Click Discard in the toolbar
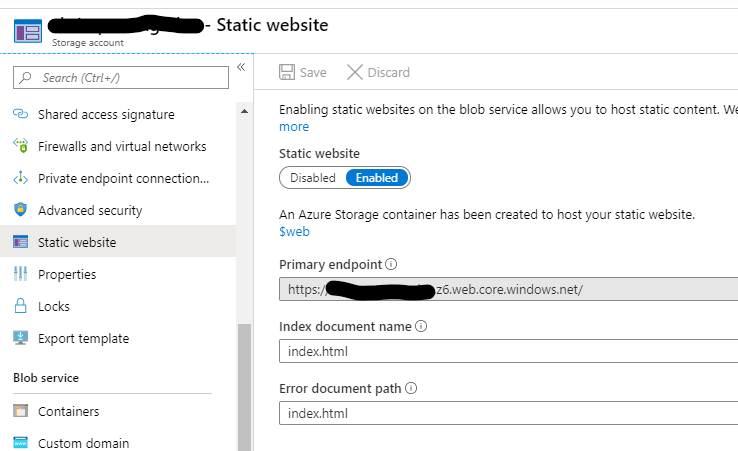The width and height of the screenshot is (738, 451). click(x=378, y=72)
